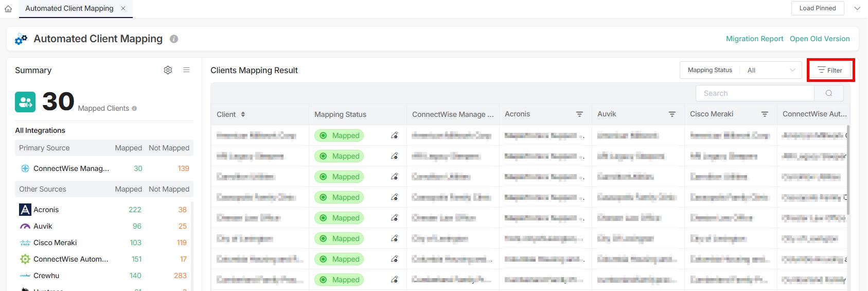
Task: Click the first row's edit mapping icon
Action: click(x=394, y=135)
